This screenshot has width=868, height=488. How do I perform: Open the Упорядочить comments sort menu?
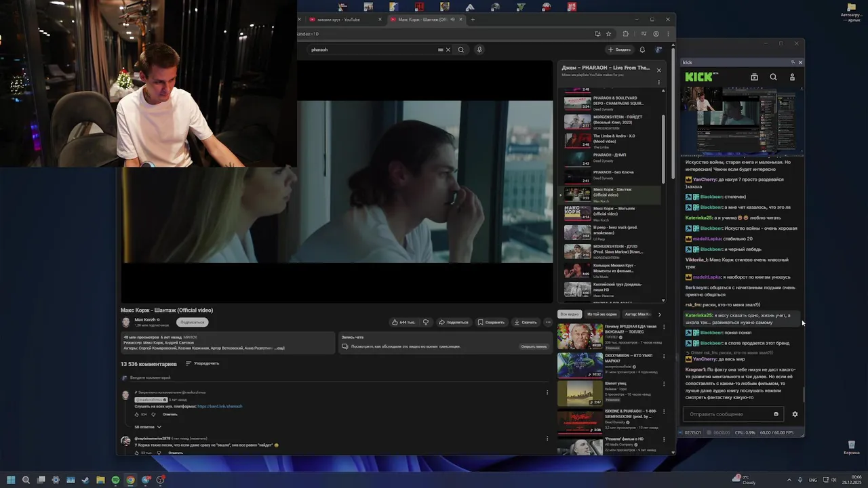pos(202,363)
